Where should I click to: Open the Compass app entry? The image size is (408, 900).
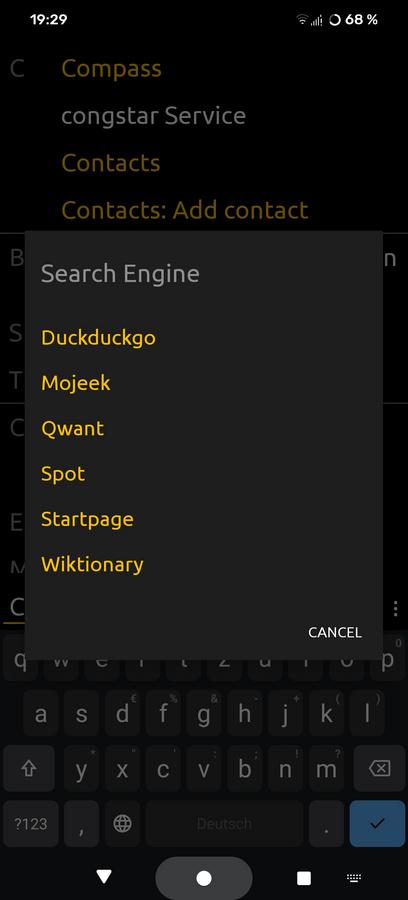tap(111, 69)
